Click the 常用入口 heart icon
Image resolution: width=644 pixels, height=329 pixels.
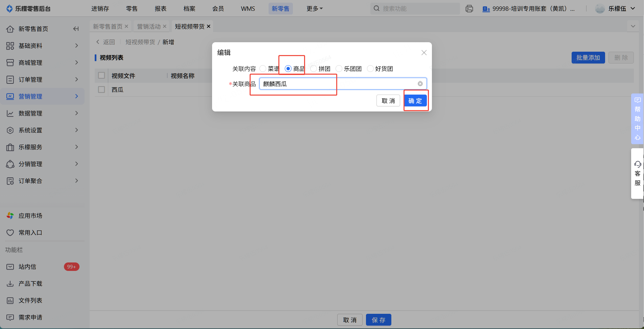point(10,233)
